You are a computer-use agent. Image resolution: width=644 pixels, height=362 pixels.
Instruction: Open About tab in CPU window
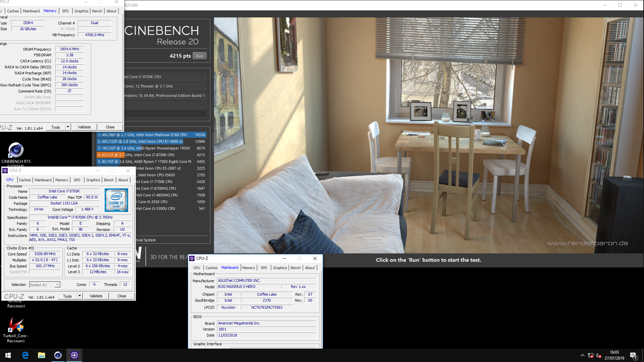coord(123,180)
